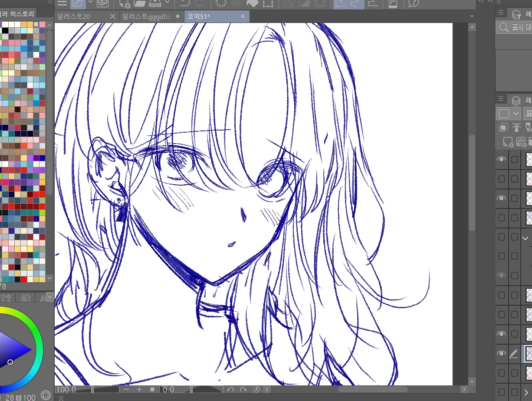Hide the topmost layer via eye icon
This screenshot has height=401, width=532.
502,160
